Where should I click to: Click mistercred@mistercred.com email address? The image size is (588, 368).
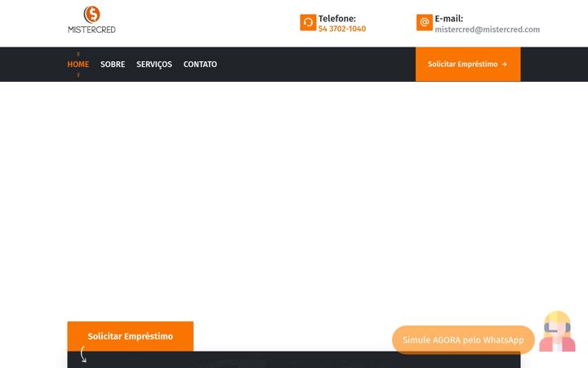487,29
